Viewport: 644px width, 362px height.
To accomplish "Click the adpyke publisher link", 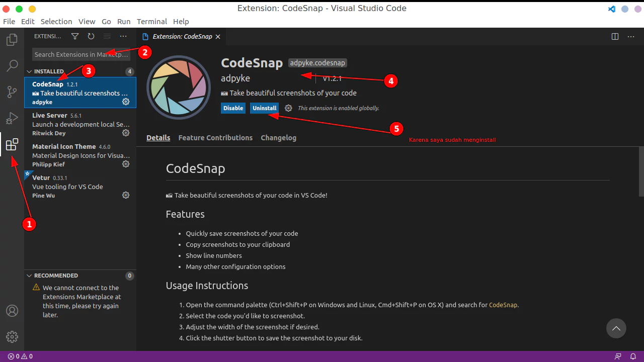I will click(x=235, y=78).
